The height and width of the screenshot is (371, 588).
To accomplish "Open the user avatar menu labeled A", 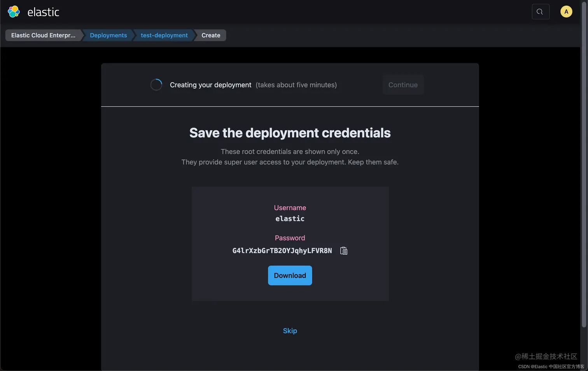I will (566, 12).
